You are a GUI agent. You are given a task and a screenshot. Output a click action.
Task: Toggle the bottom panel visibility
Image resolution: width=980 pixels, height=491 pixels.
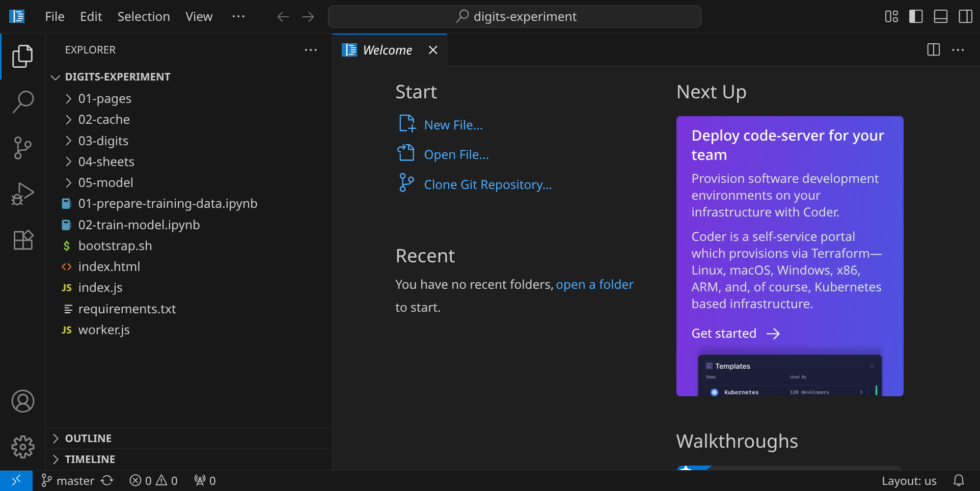[940, 17]
